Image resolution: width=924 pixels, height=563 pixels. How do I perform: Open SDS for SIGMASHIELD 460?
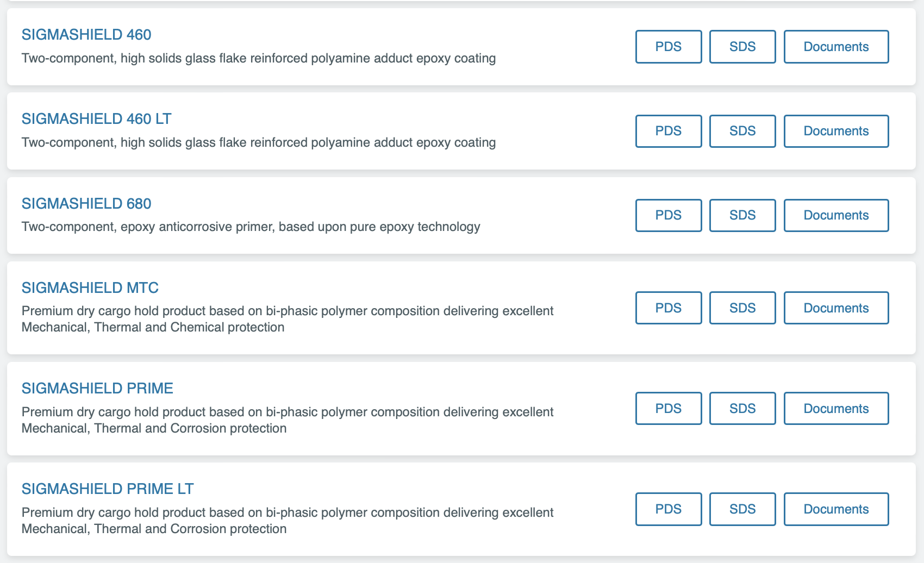coord(742,47)
